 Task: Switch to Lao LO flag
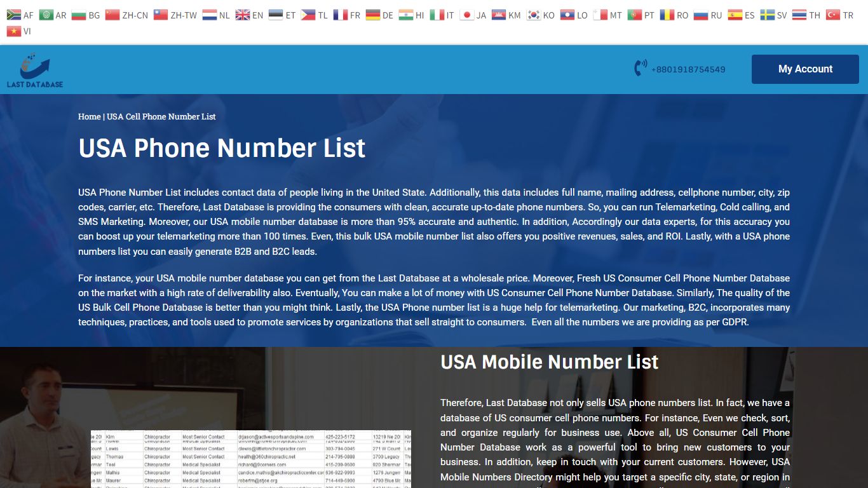click(x=574, y=15)
